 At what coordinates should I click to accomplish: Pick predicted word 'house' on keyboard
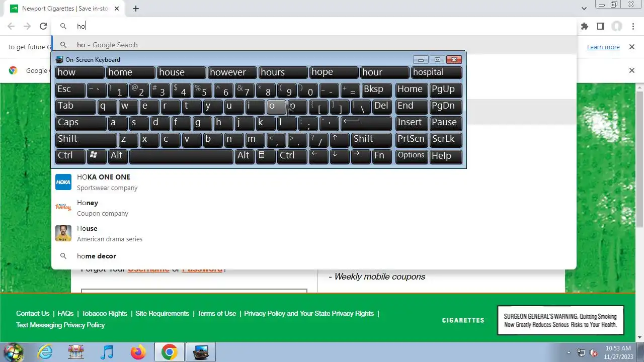181,72
